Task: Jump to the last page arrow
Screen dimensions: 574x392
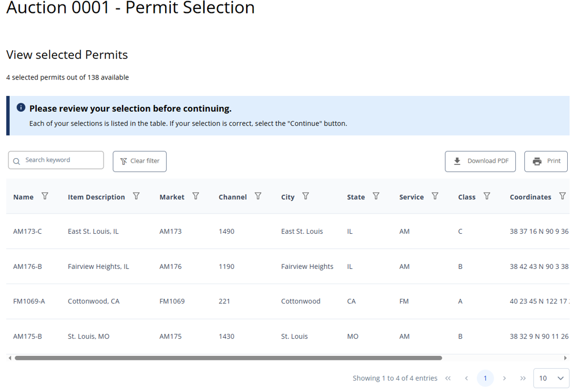Action: tap(523, 378)
